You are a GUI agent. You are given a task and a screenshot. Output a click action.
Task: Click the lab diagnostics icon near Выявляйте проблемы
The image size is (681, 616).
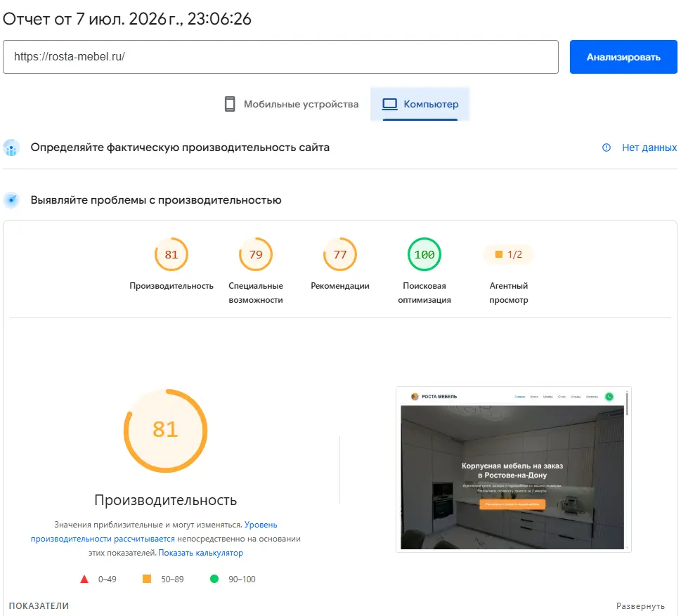coord(11,200)
